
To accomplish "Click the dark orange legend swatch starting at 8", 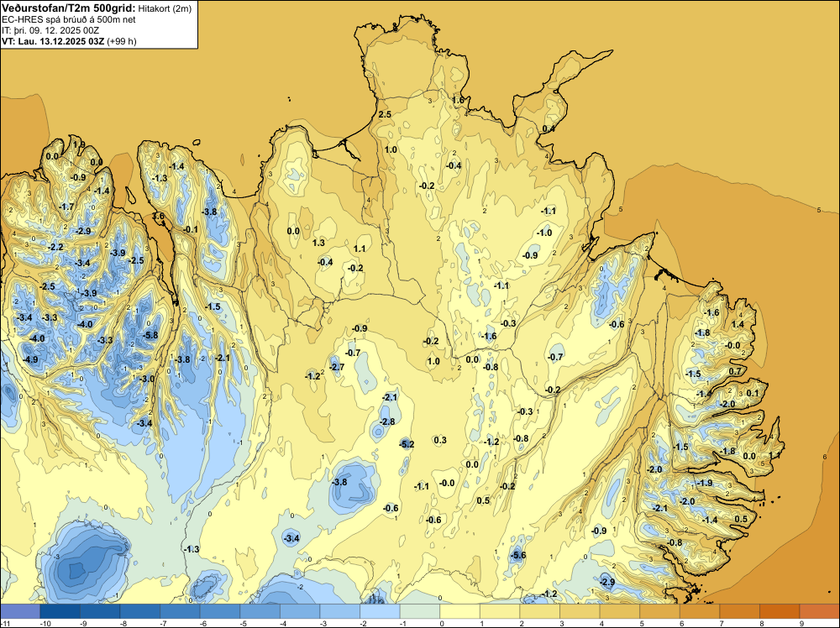I will [x=780, y=611].
